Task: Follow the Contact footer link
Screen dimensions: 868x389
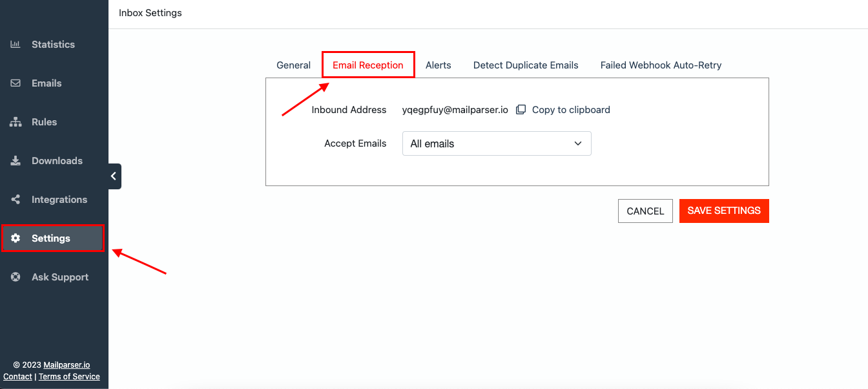Action: click(x=17, y=377)
